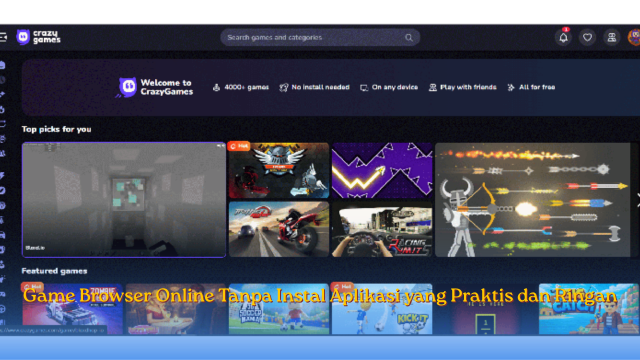This screenshot has height=360, width=640.
Task: Click the '4000+ games' banner text
Action: tap(247, 87)
